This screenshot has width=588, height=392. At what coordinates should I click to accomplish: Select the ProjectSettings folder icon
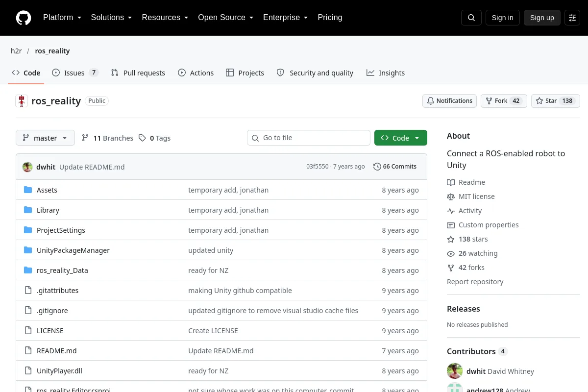(x=28, y=230)
